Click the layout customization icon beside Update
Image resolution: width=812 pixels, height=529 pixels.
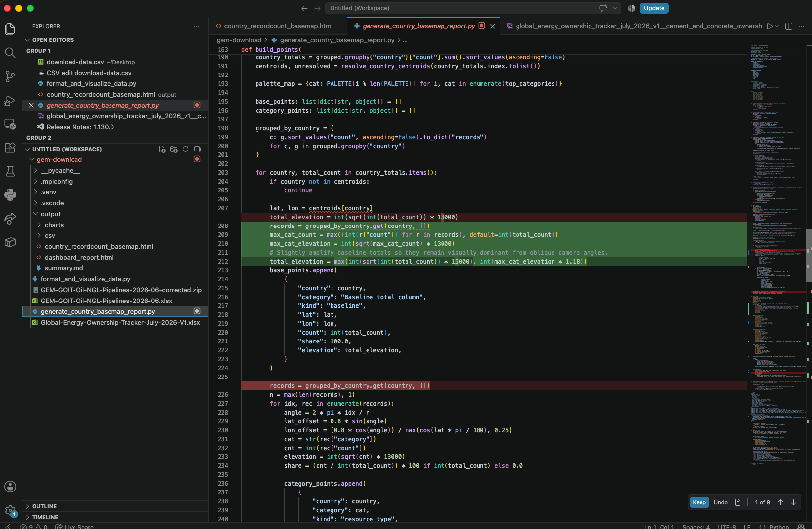(632, 8)
